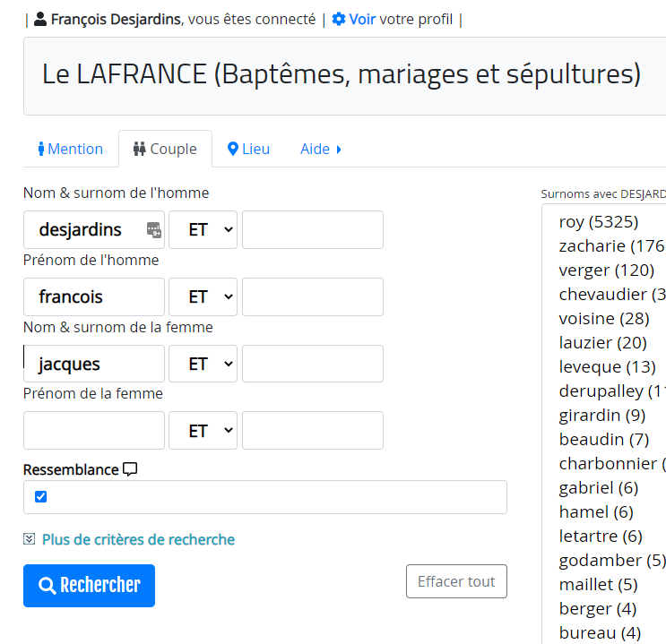Click second field for Nom de l'homme
The image size is (666, 644).
click(313, 229)
